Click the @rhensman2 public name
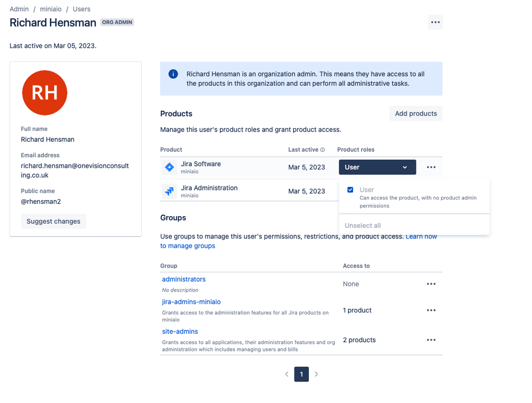Viewport: 532px width, 403px height. (x=41, y=201)
